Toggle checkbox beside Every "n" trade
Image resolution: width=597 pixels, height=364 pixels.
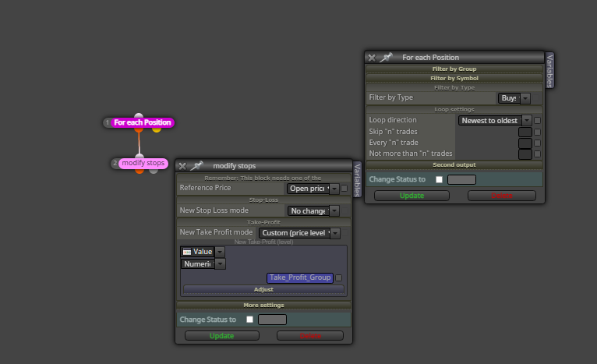point(537,143)
